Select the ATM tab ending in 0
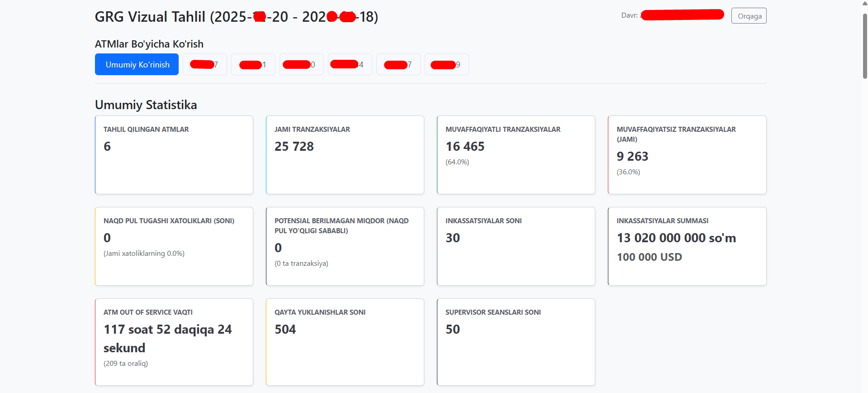The image size is (868, 393). [x=301, y=64]
